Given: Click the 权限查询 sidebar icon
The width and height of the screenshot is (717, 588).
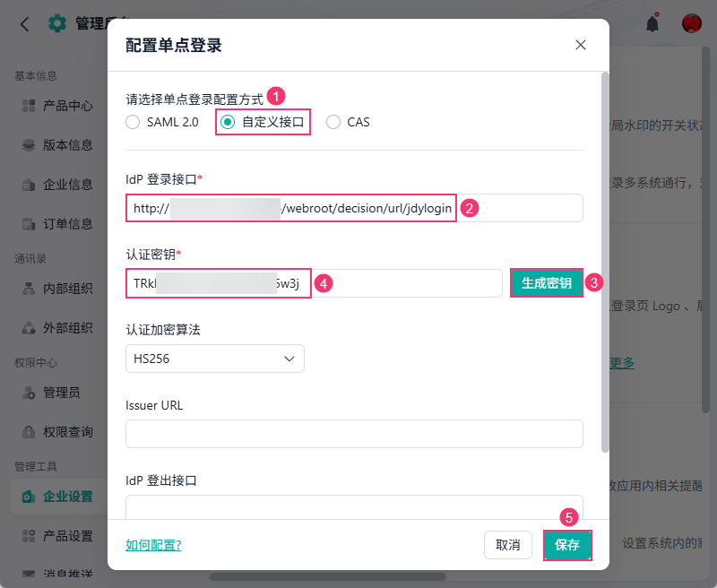Looking at the screenshot, I should (x=29, y=432).
